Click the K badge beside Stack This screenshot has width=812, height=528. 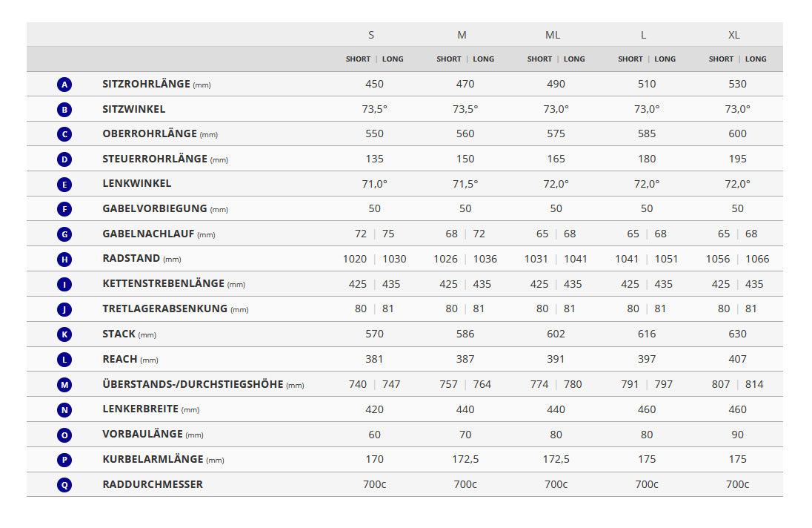(64, 334)
